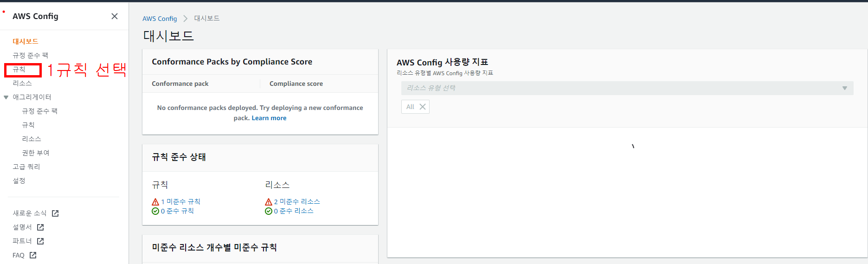This screenshot has width=868, height=264.
Task: Open external link icon next to 새로운 소식
Action: click(55, 213)
